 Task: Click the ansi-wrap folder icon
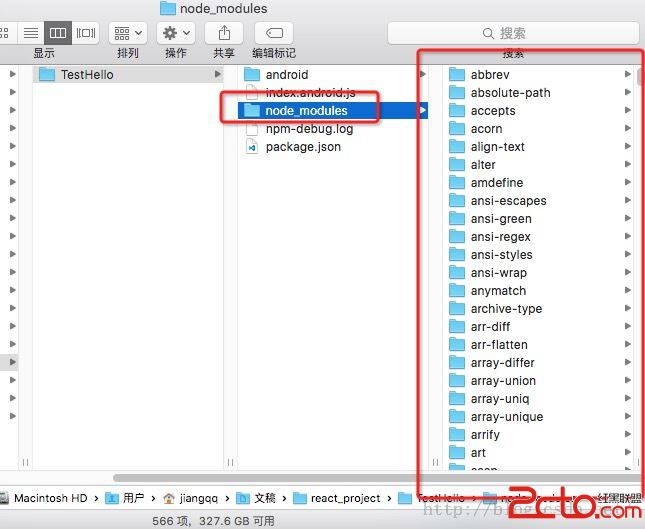click(457, 273)
